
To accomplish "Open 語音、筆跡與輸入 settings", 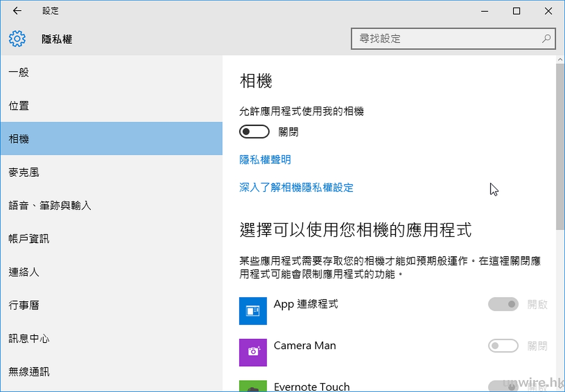I will coord(50,205).
